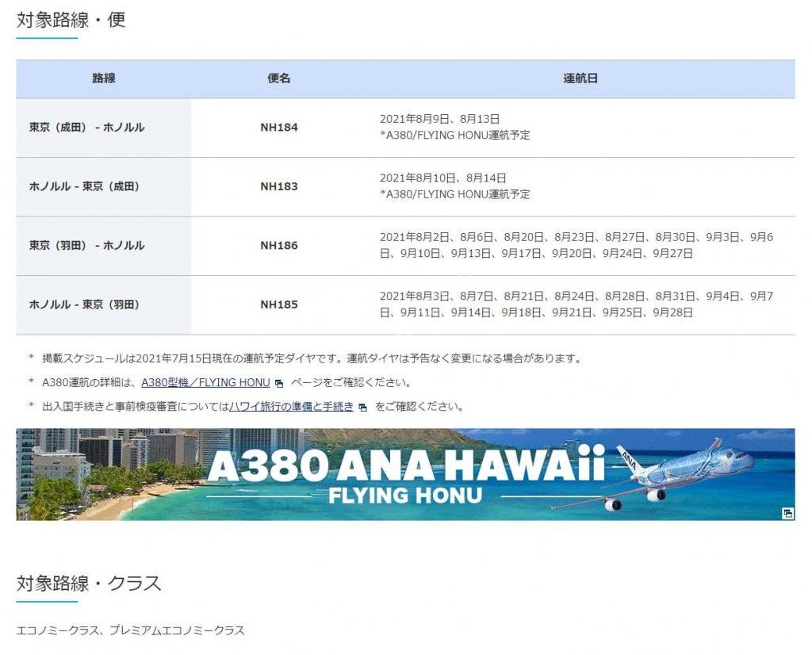Click the 掲載スケジュールは2021年7月15日現在 note
This screenshot has height=655, width=812.
coord(312,358)
